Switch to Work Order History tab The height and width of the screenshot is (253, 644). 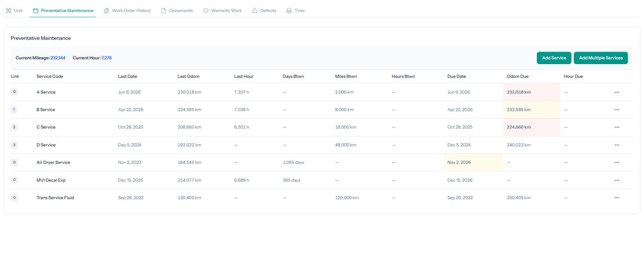[127, 10]
